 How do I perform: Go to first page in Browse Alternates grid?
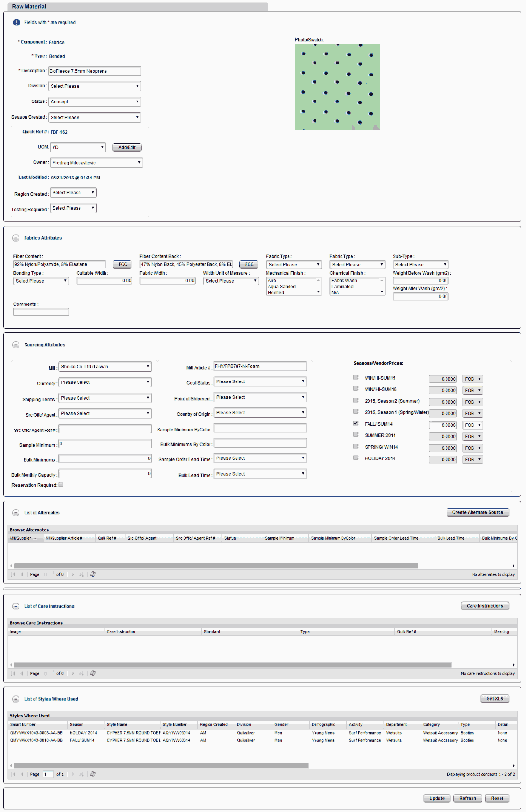tap(13, 574)
